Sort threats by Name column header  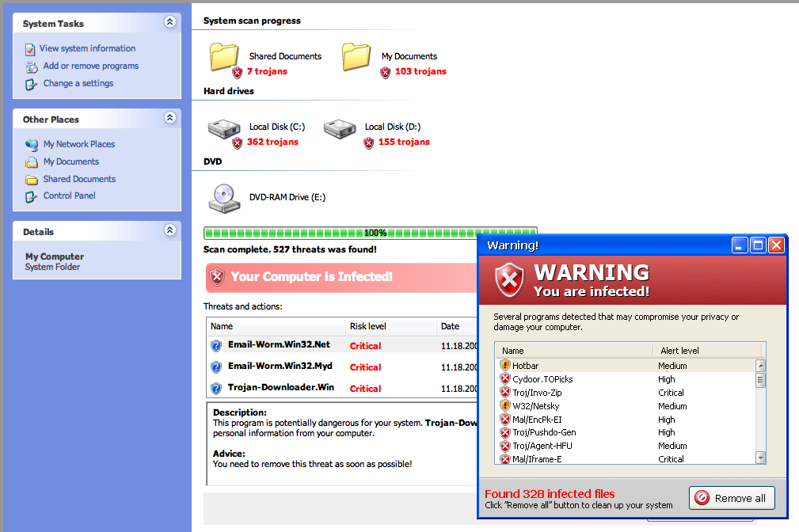click(276, 326)
